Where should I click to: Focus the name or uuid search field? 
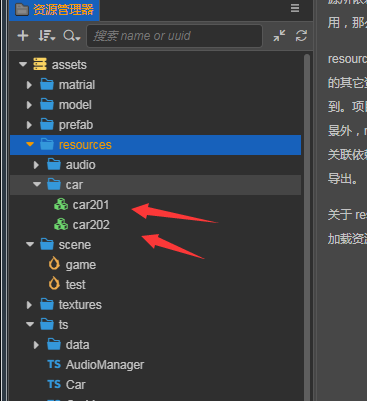point(174,36)
